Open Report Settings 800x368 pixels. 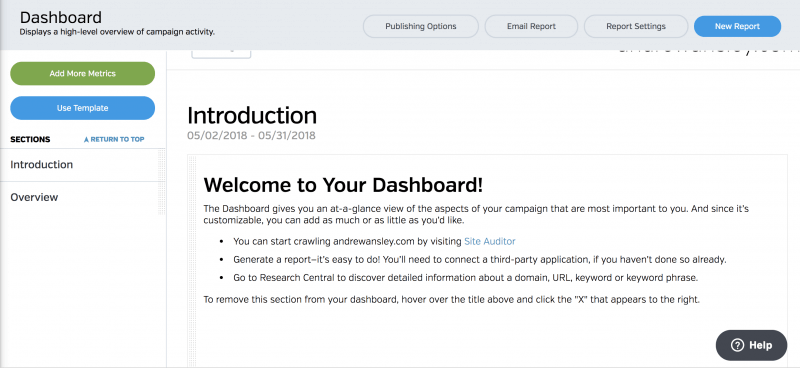[x=636, y=26]
